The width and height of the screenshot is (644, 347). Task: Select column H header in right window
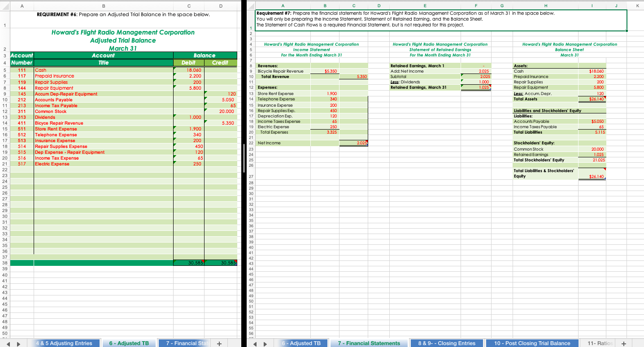coord(545,6)
